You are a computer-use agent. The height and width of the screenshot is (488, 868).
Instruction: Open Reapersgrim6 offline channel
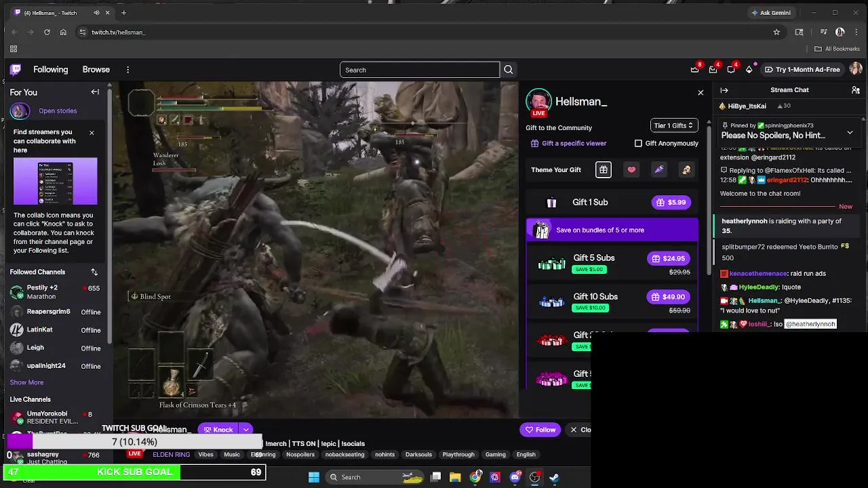click(x=54, y=312)
